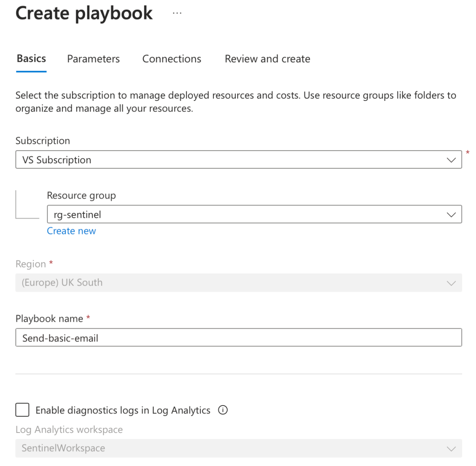476x466 pixels.
Task: Click the info icon next to diagnostics logs
Action: [223, 410]
